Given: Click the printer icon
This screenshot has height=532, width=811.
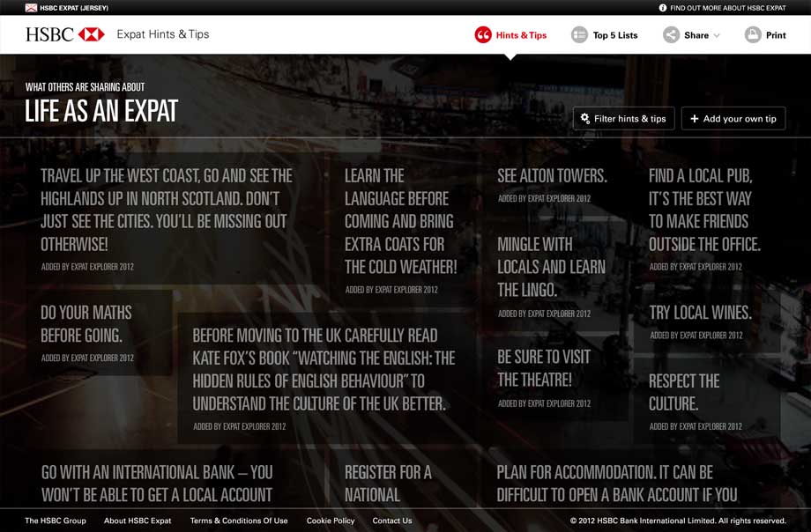Looking at the screenshot, I should [753, 35].
